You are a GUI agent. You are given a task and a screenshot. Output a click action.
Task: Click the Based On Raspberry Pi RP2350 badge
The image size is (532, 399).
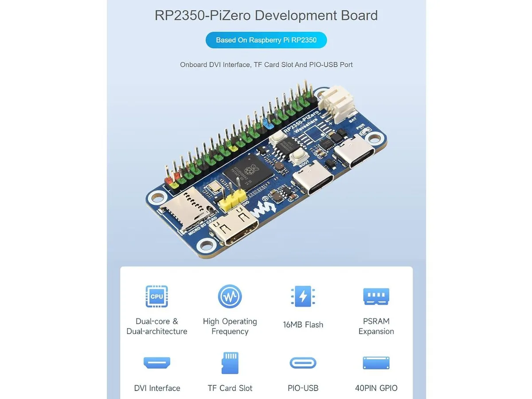pyautogui.click(x=266, y=40)
